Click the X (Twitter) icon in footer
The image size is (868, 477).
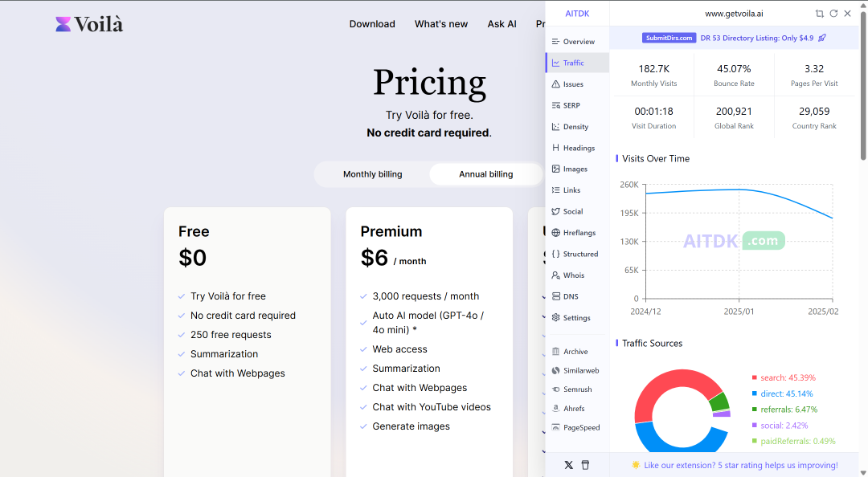pos(568,466)
